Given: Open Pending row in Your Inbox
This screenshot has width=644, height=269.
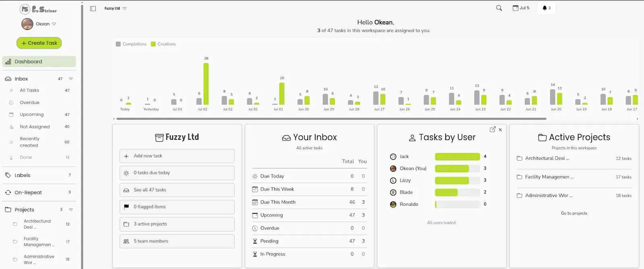Looking at the screenshot, I should point(309,241).
